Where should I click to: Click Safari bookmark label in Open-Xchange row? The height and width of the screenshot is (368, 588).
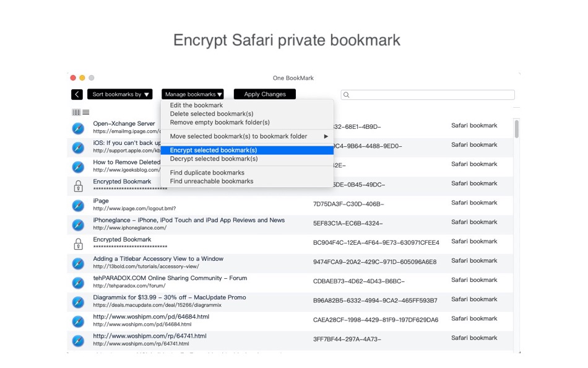[474, 125]
